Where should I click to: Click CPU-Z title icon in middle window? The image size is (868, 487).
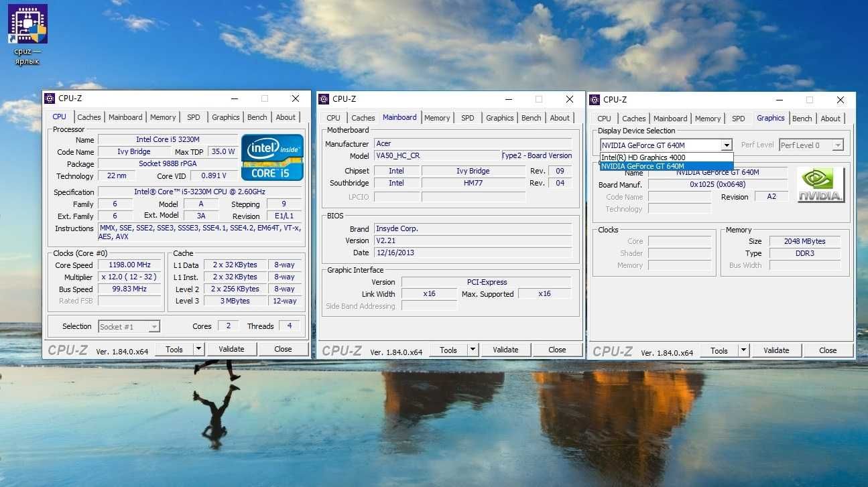point(324,99)
